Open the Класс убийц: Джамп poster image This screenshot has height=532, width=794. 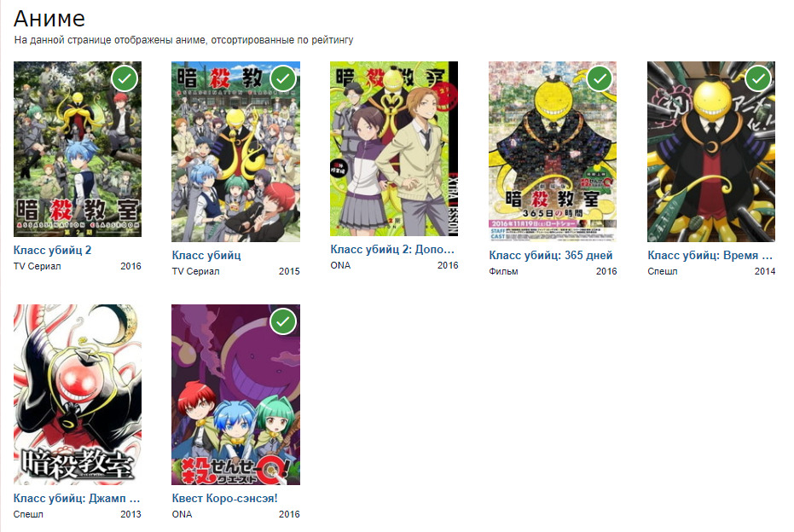(x=78, y=395)
